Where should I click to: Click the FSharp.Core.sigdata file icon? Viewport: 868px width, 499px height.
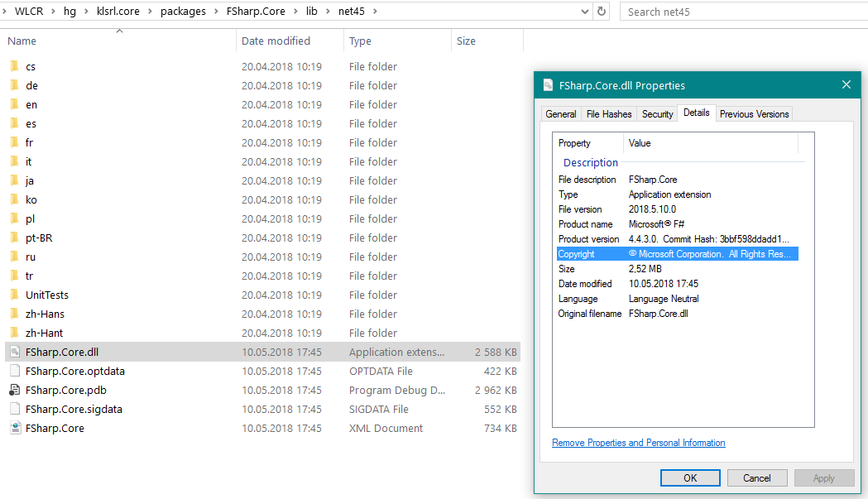tap(15, 410)
